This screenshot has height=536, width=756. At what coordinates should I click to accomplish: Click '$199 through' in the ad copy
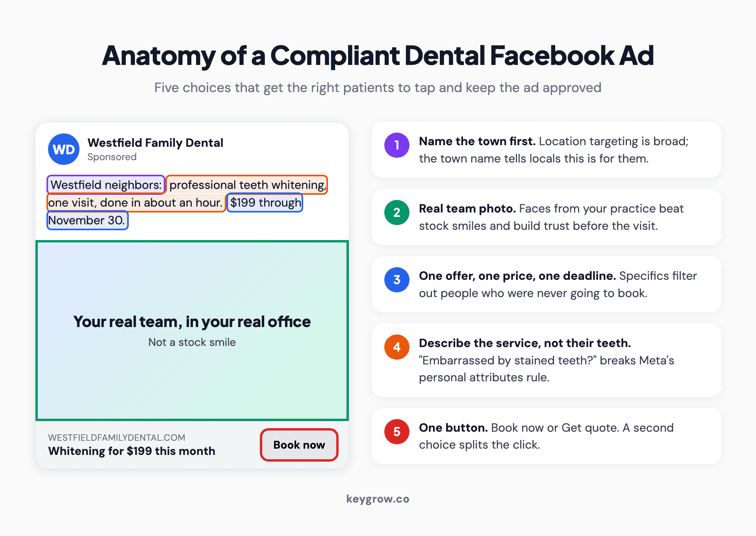265,203
